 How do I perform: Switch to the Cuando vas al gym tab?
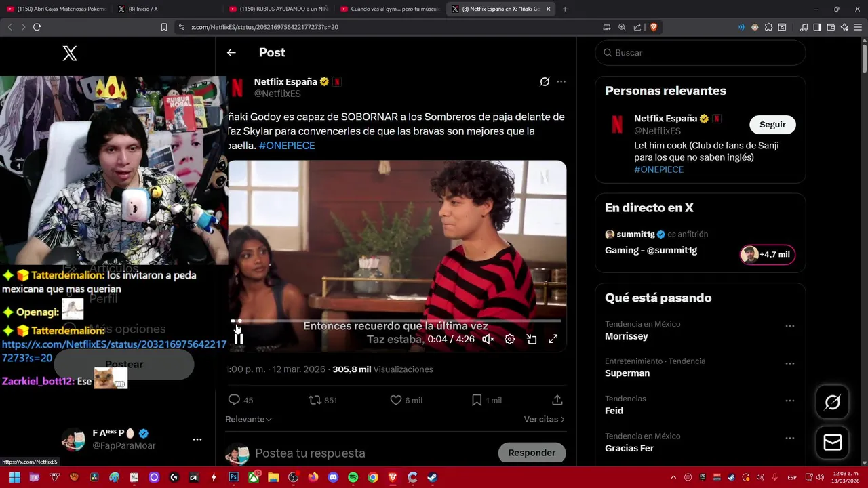point(390,9)
